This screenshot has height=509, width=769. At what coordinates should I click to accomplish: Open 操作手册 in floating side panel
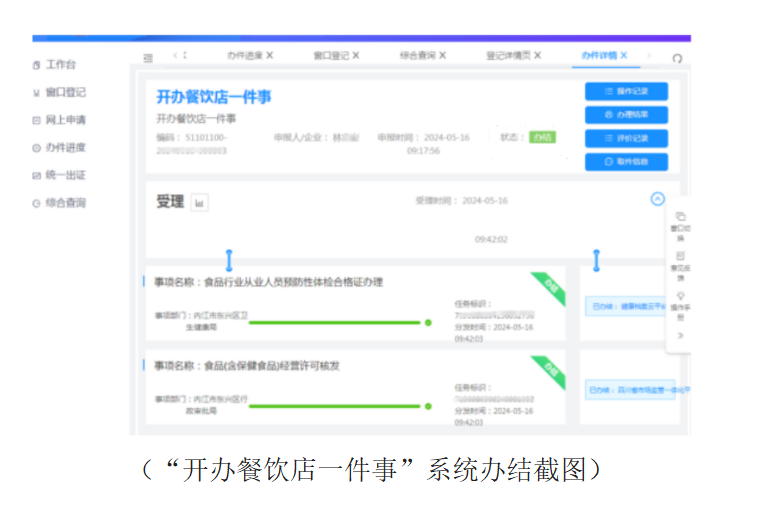pyautogui.click(x=680, y=306)
